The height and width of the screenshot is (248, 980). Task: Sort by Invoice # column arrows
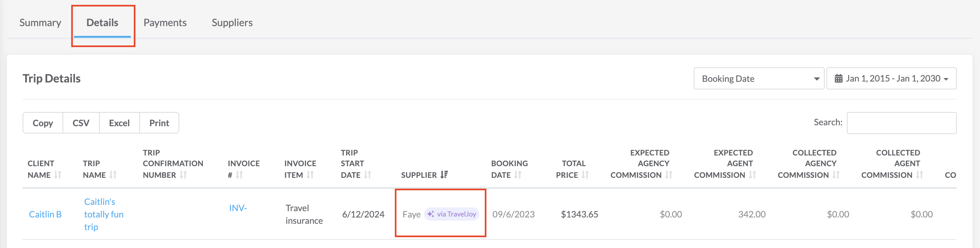[x=239, y=175]
